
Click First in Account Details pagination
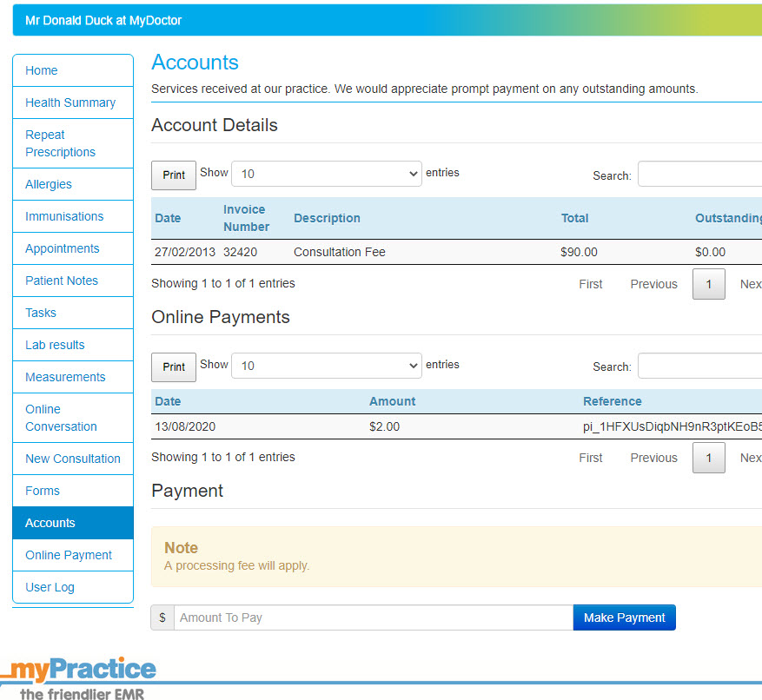pos(591,284)
